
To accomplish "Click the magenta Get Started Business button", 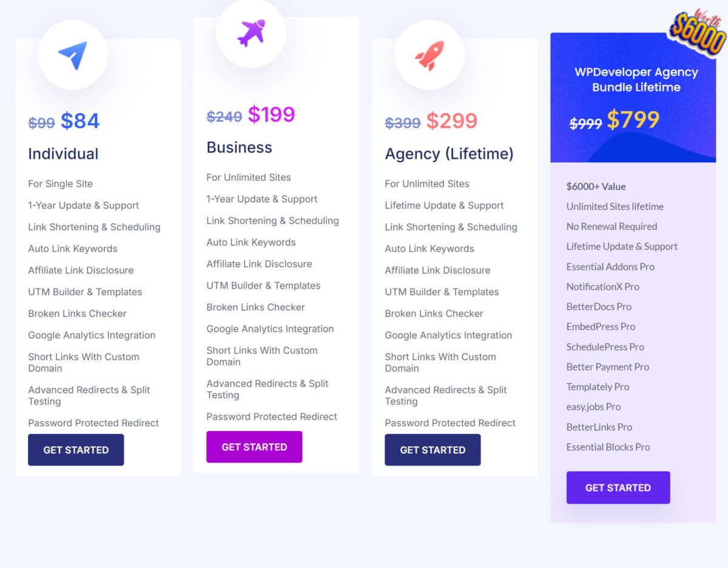I will [254, 447].
